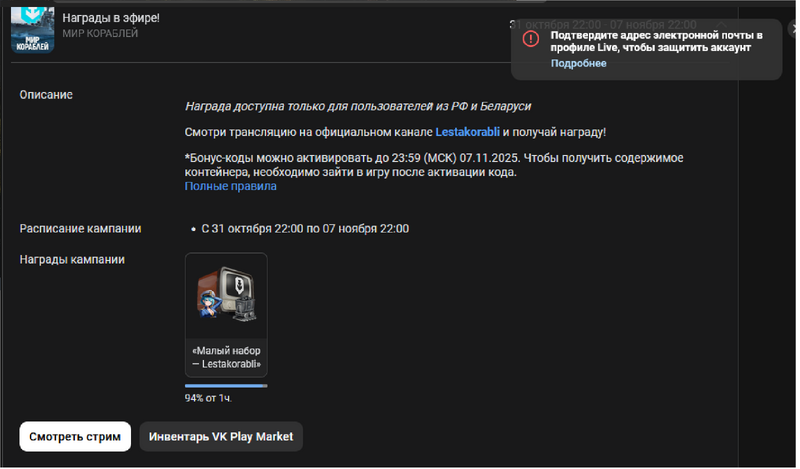Click the «Малый набор — Lestakorabli» reward label
Viewport: 800px width, 469px height.
[x=226, y=358]
